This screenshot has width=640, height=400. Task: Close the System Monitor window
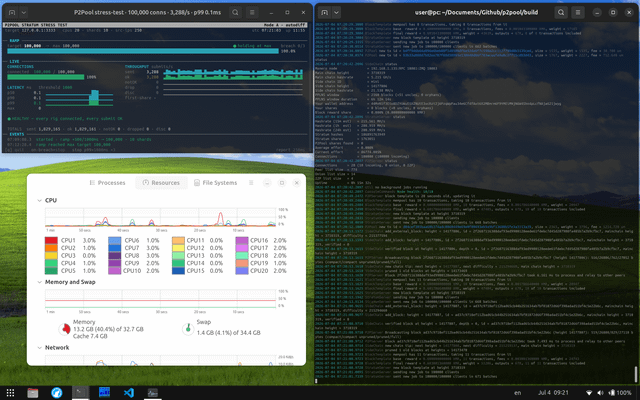[x=297, y=183]
